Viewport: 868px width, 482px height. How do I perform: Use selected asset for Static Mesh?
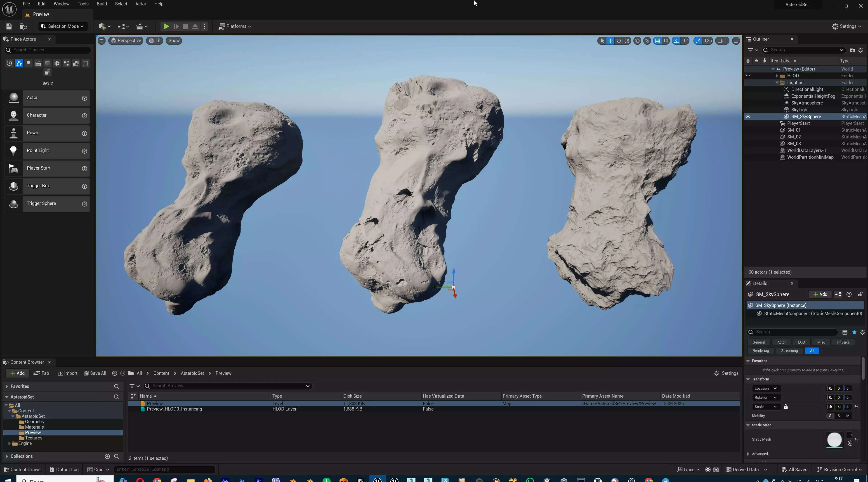(x=850, y=443)
